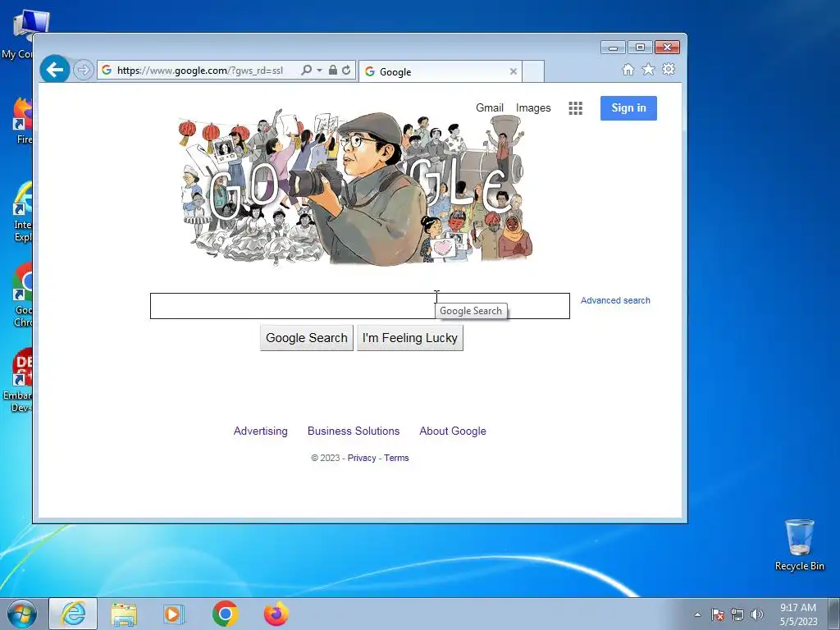This screenshot has height=630, width=840.
Task: Refresh the page with the reload icon
Action: tap(346, 71)
